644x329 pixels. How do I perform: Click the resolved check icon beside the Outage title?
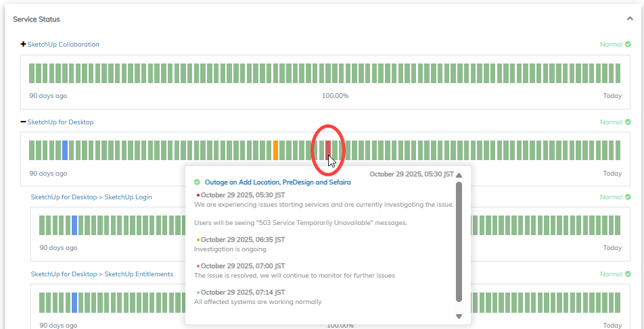(197, 182)
